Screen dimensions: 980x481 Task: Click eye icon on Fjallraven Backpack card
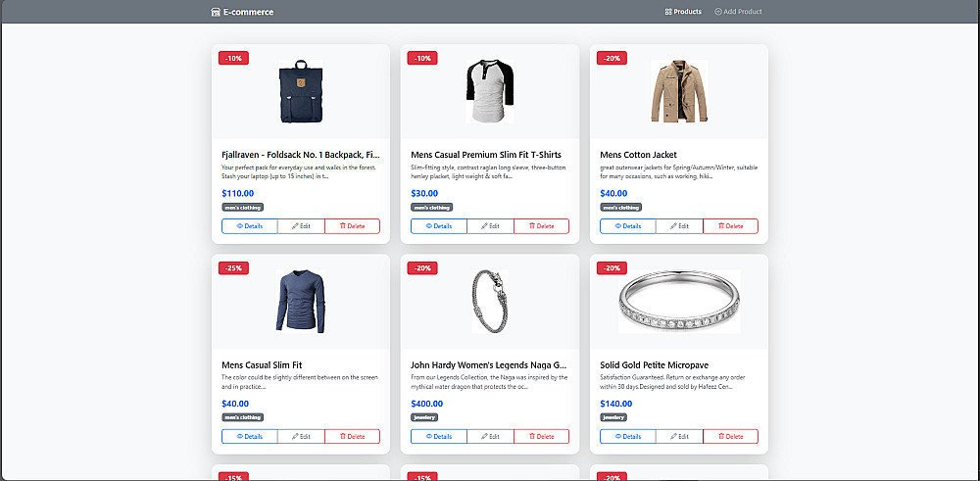coord(239,226)
